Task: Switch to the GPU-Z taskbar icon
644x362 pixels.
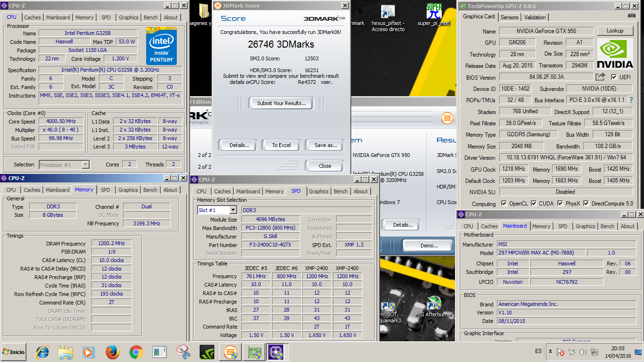Action: 255,352
